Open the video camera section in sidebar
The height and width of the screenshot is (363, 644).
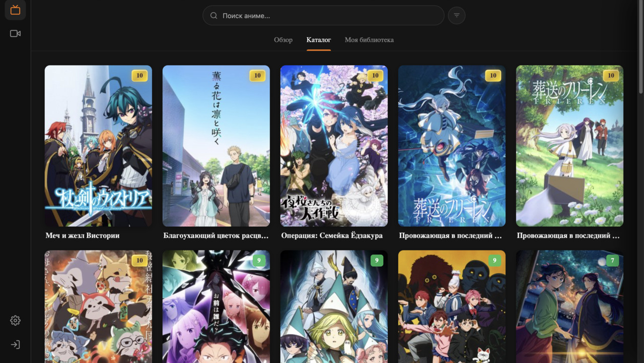point(15,33)
